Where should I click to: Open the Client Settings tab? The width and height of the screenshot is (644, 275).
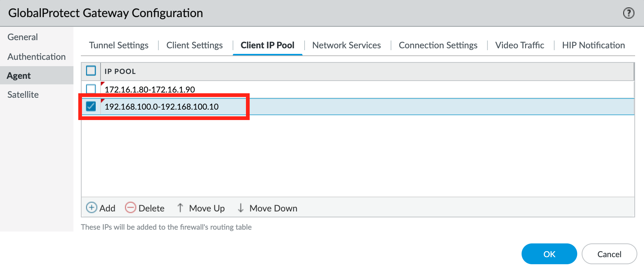[x=194, y=45]
